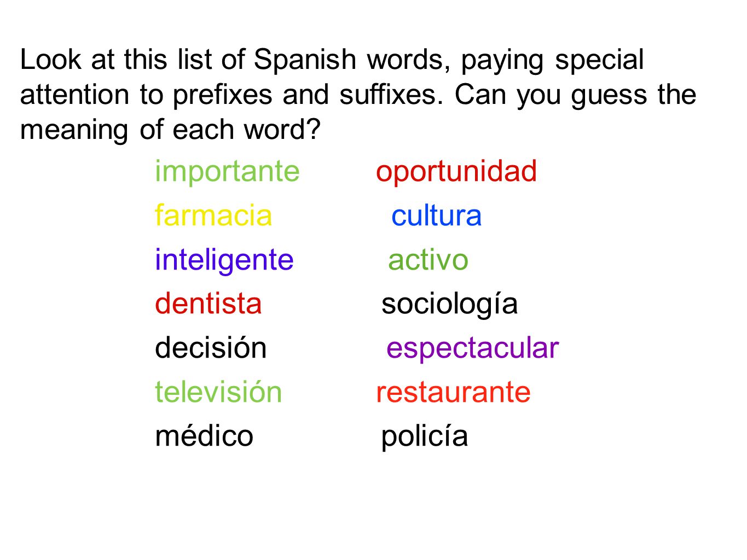Click the black word decisión
747x560 pixels.
tap(211, 348)
